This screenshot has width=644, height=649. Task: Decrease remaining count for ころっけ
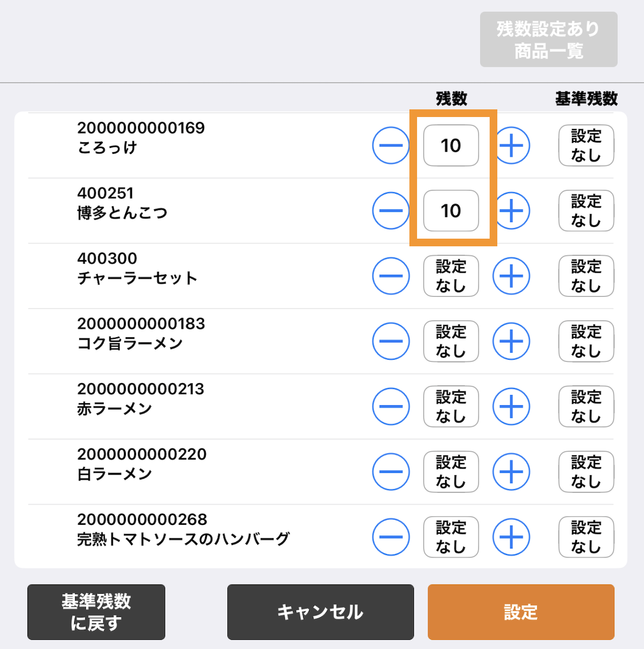[x=391, y=146]
